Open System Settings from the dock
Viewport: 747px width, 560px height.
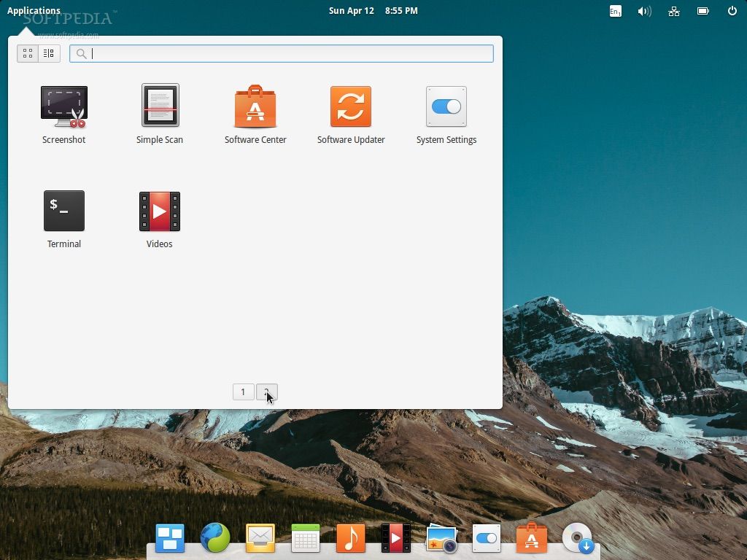pyautogui.click(x=487, y=538)
